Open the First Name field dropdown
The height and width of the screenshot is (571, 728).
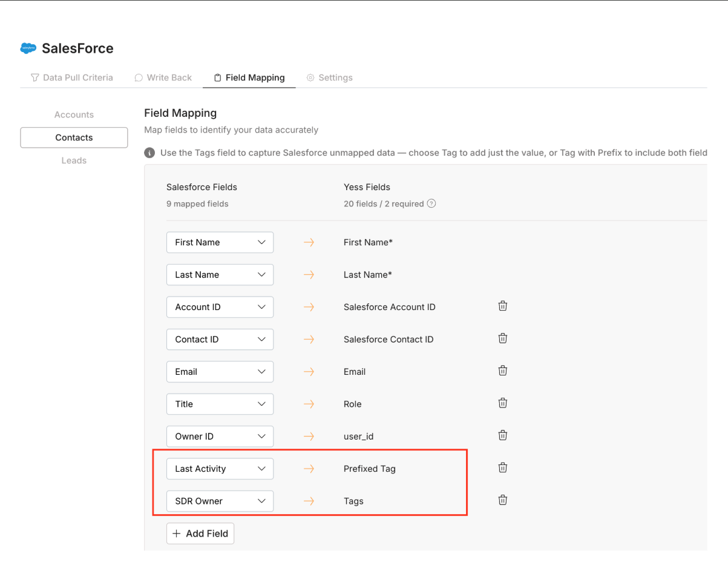(220, 242)
